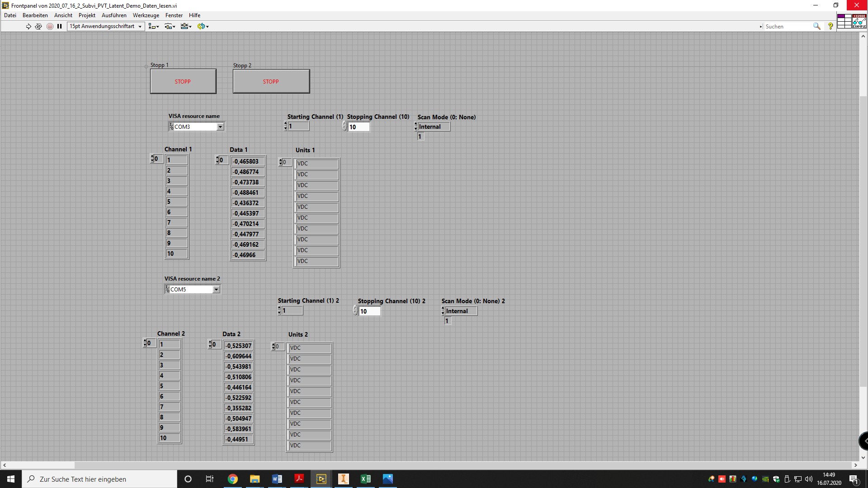Click the Pause toolbar icon
This screenshot has height=488, width=868.
59,27
